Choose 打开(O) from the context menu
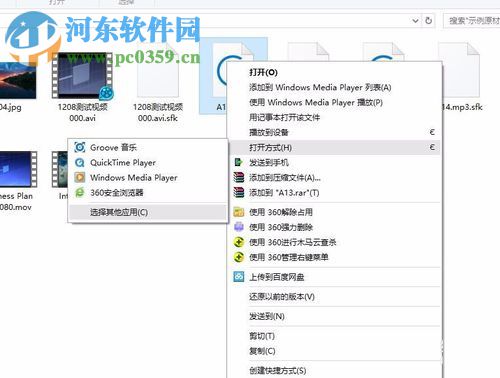500x378 pixels. [334, 72]
